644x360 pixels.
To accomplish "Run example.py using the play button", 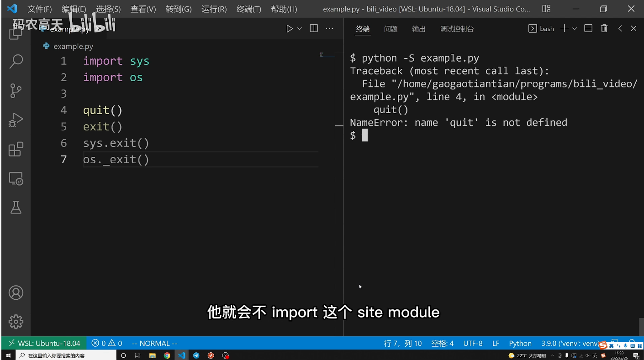I will (x=290, y=28).
